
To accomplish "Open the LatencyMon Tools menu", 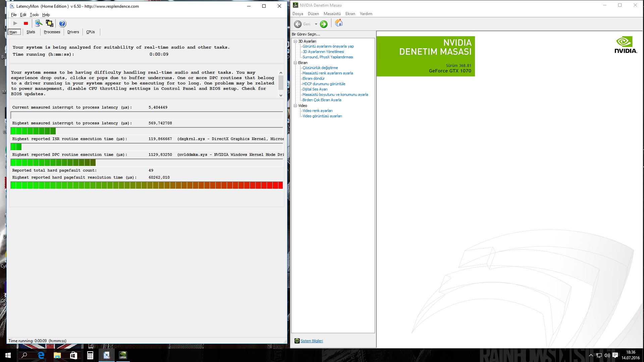I will 34,15.
